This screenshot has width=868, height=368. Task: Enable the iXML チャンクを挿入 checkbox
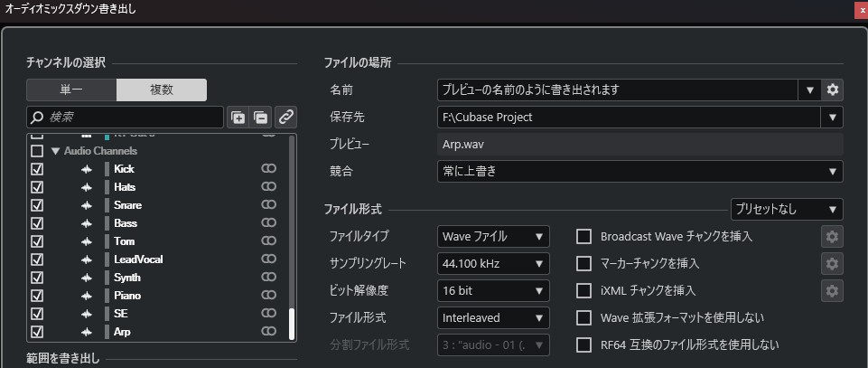pos(584,290)
